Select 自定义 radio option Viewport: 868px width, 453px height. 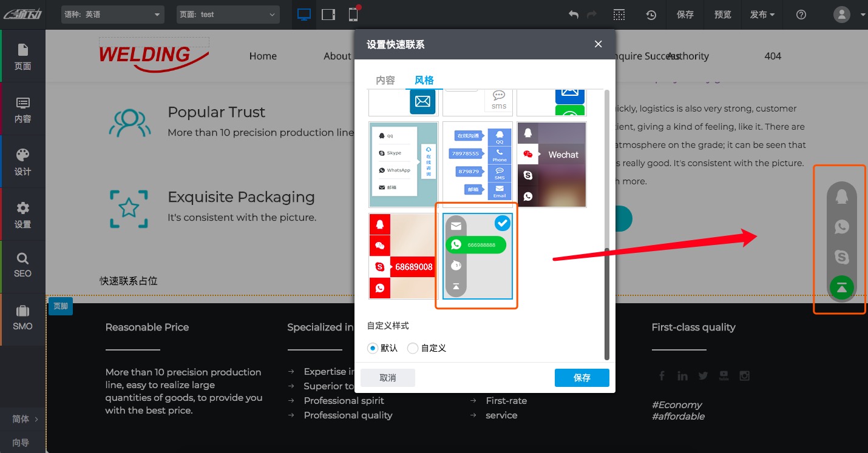[413, 348]
